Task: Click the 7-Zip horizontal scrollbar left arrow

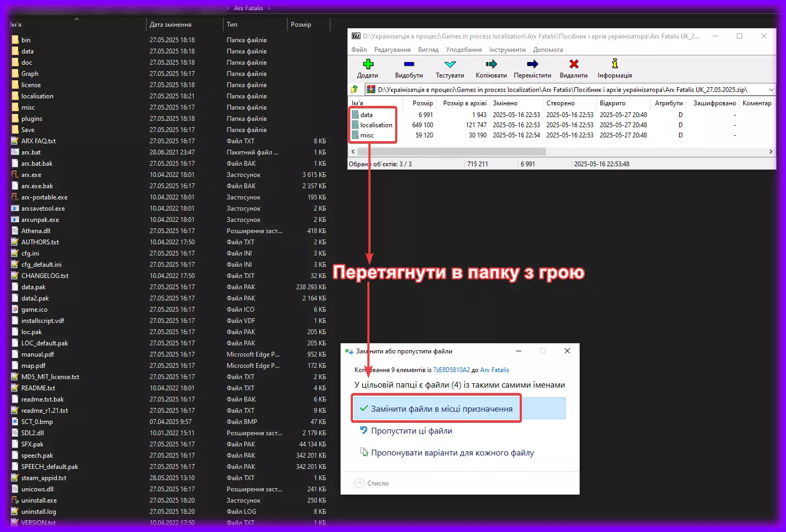Action: 353,152
